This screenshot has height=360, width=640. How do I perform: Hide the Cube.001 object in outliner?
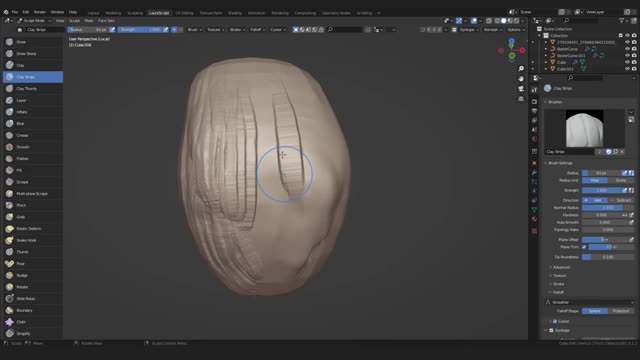click(x=627, y=69)
